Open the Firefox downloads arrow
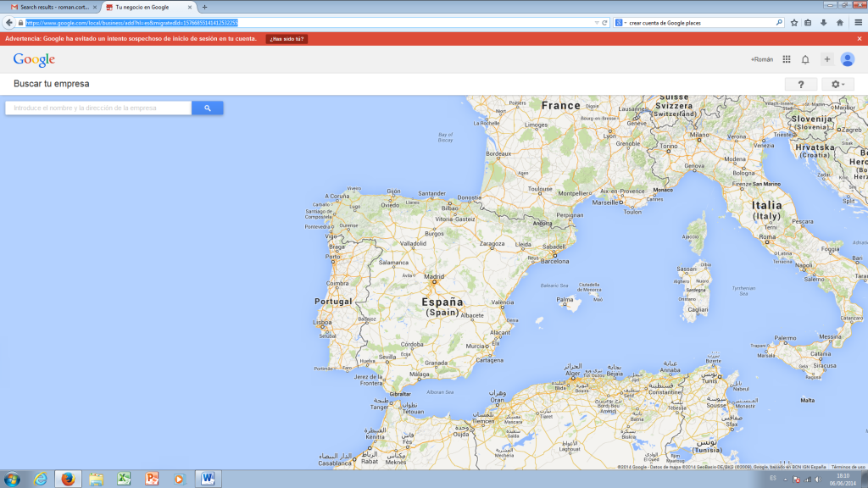 click(823, 23)
